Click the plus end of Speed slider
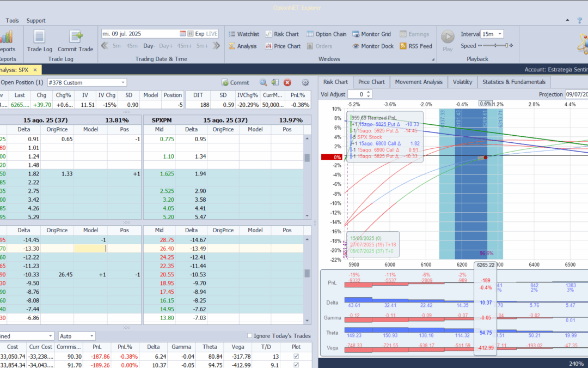The image size is (588, 368). point(511,45)
